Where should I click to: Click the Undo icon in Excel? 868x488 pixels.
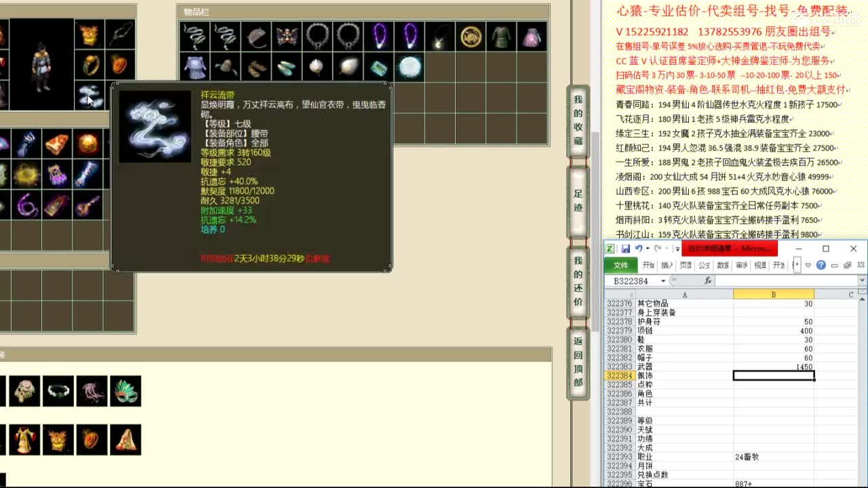(638, 248)
